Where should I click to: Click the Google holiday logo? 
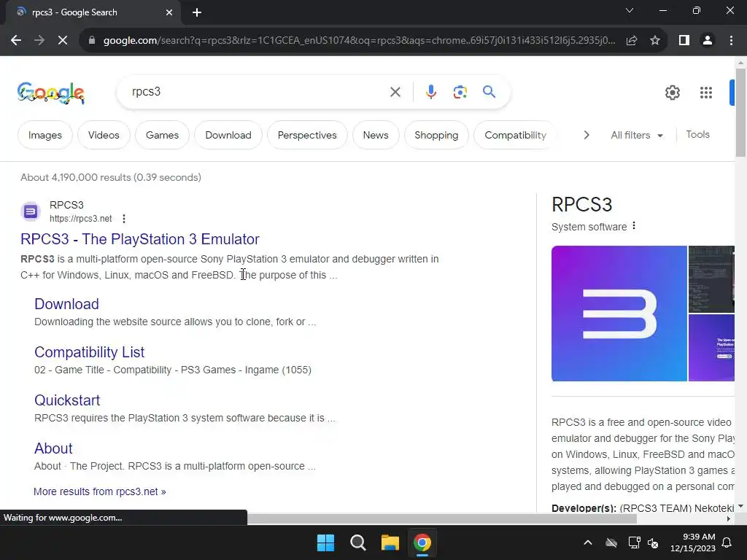tap(51, 93)
